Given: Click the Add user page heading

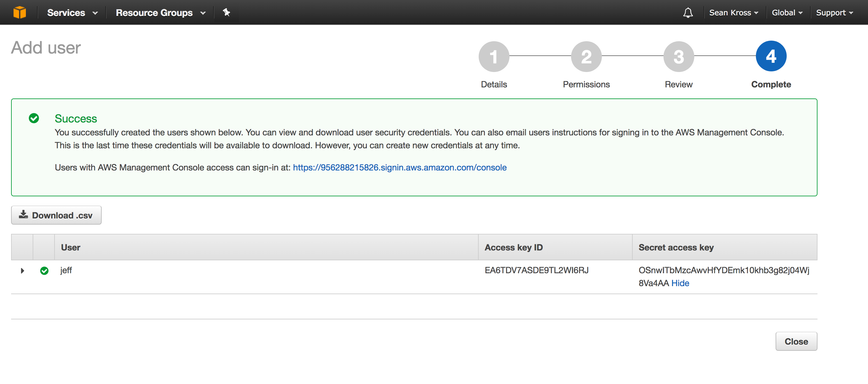Looking at the screenshot, I should click(46, 47).
